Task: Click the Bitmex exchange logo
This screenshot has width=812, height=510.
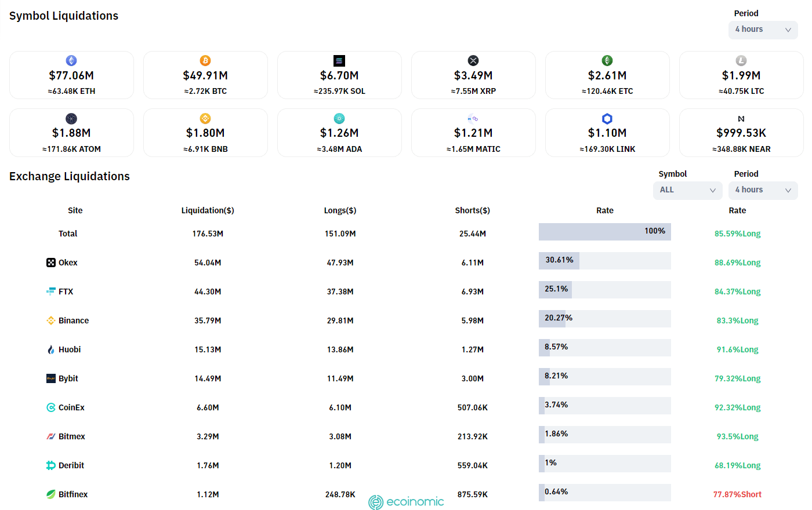Action: (x=51, y=436)
